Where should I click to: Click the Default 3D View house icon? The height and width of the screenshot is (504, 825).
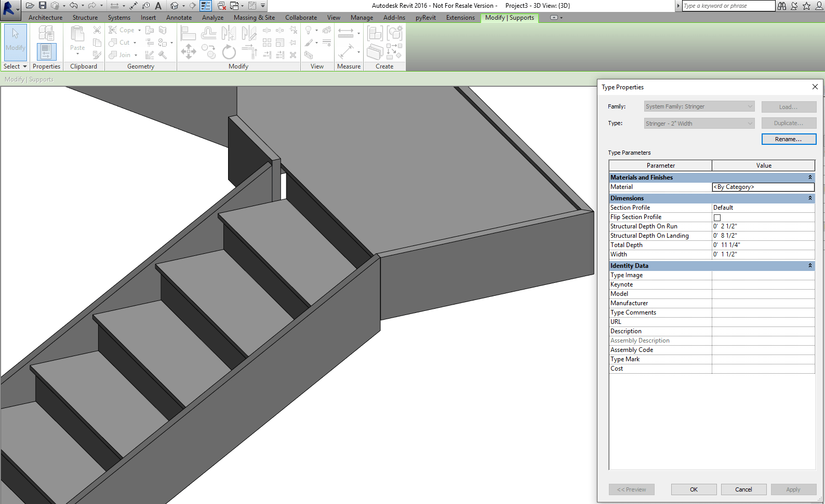coord(175,6)
